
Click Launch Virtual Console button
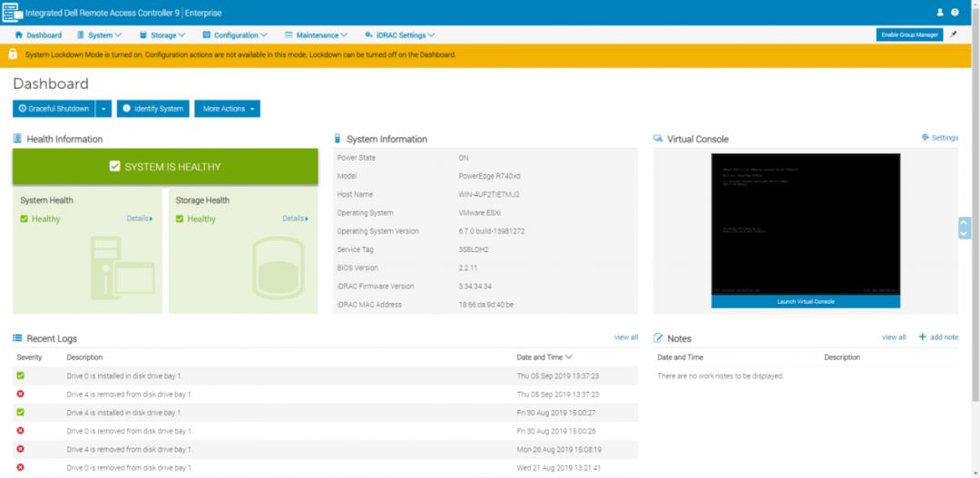point(806,301)
